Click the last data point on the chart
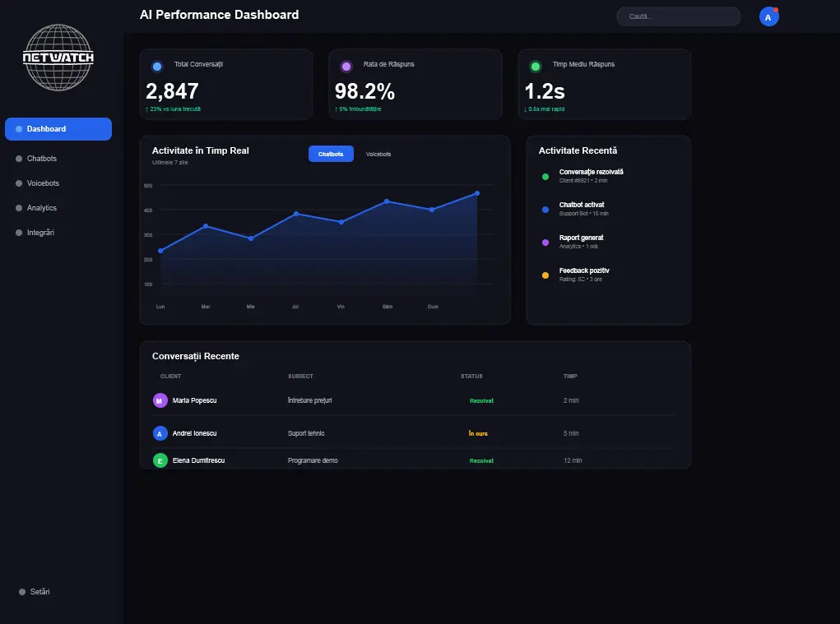Screen dimensions: 840x624 coord(477,193)
